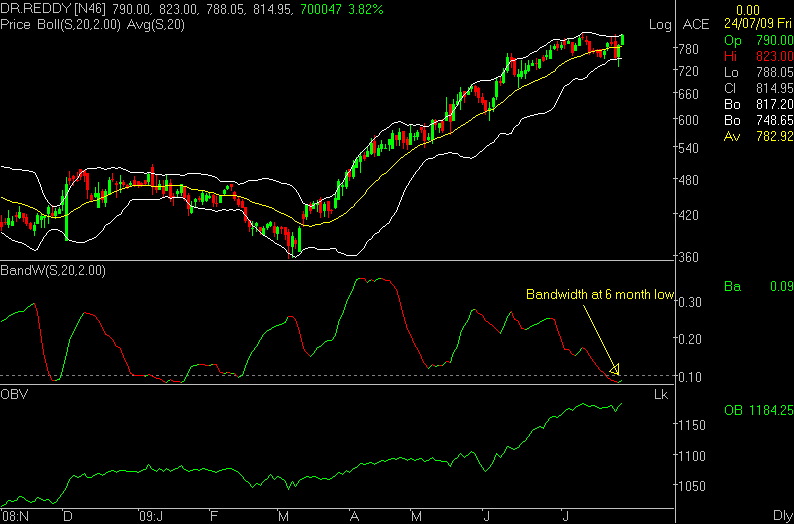Click the latest green candlestick in price chart
Screen dimensions: 794x524
tap(623, 40)
